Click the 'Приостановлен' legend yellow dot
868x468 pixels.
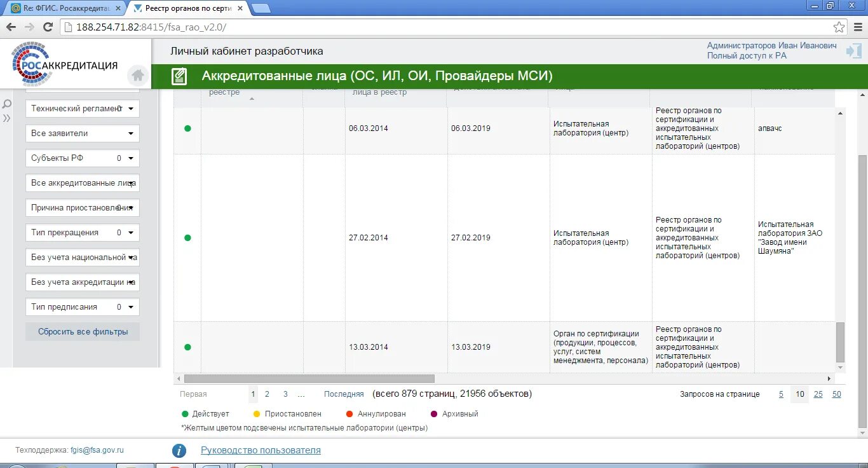tap(257, 414)
